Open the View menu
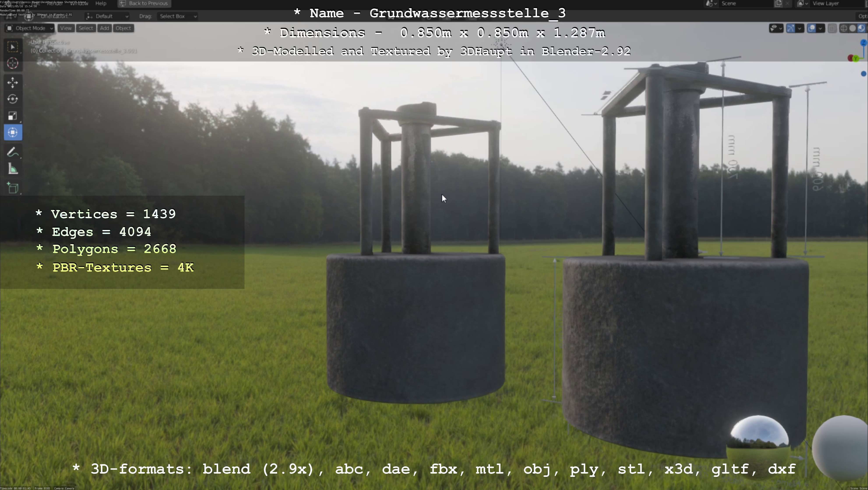Image resolution: width=868 pixels, height=490 pixels. (66, 28)
